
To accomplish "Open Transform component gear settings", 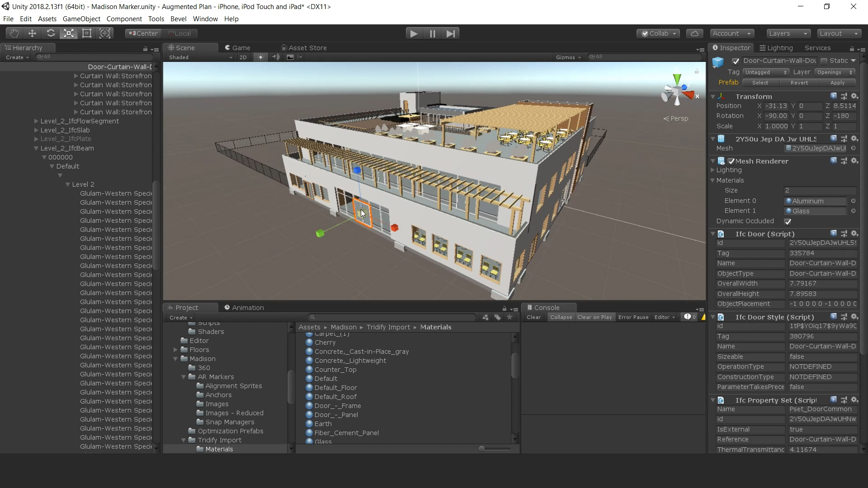I will pyautogui.click(x=854, y=96).
